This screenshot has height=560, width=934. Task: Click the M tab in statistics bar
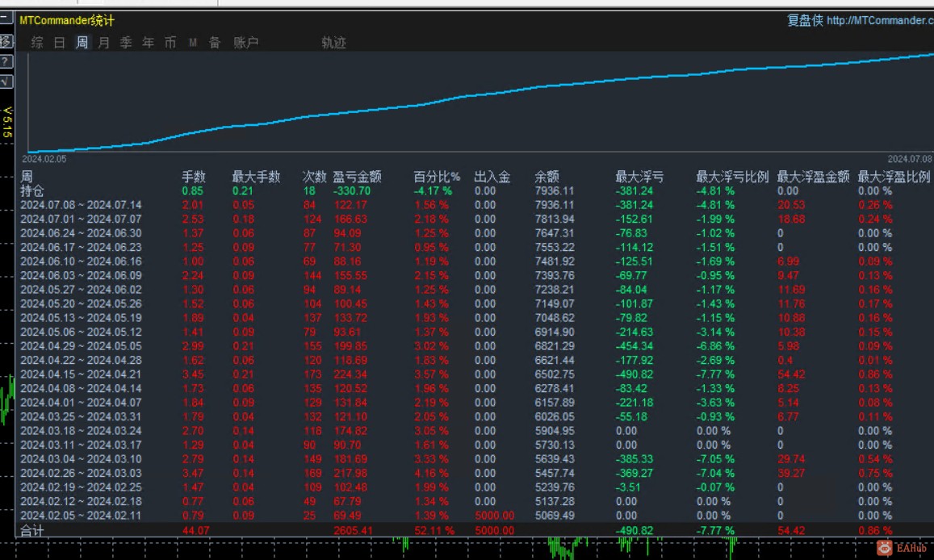point(193,43)
